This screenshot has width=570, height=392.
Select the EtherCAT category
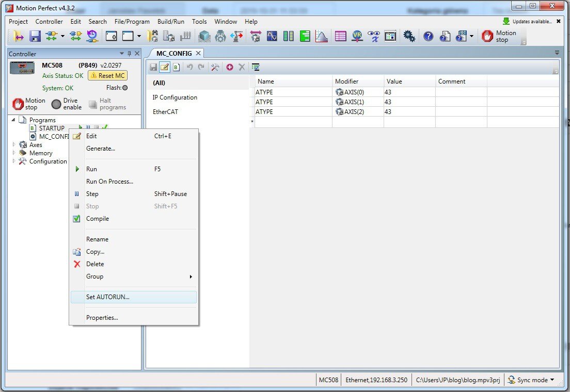[x=165, y=112]
